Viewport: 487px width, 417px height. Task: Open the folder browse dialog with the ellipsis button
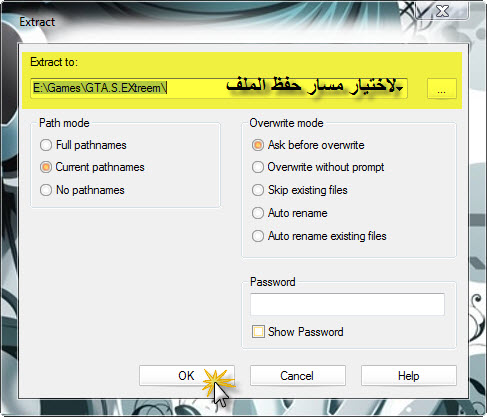coord(442,88)
